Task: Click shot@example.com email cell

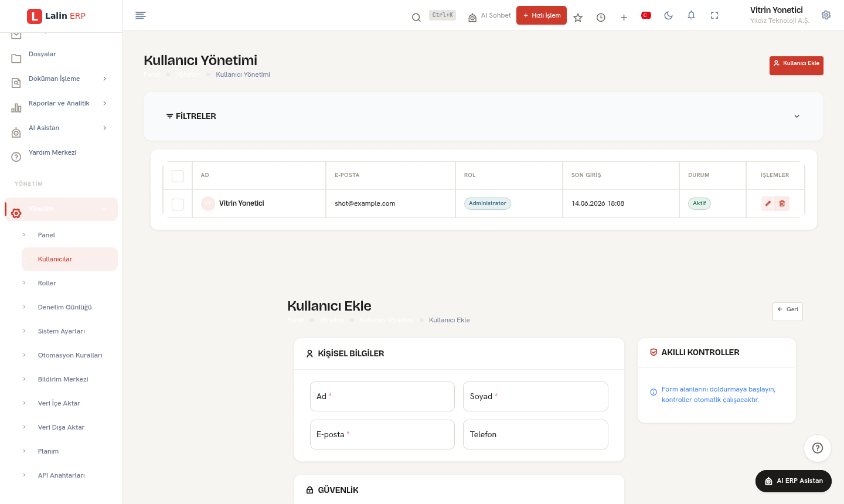Action: pos(365,203)
